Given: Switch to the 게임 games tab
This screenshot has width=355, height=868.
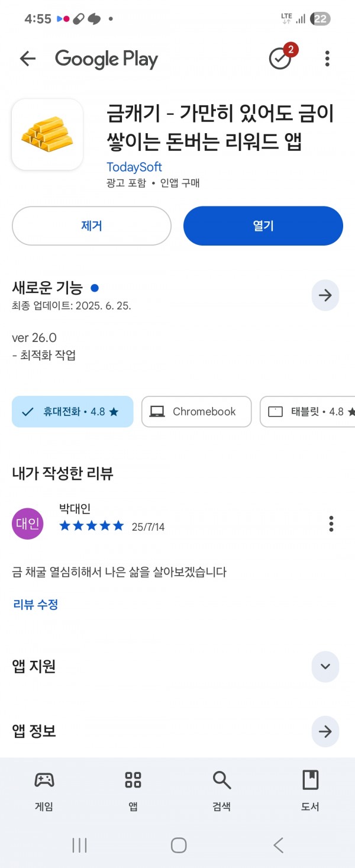Looking at the screenshot, I should (44, 790).
